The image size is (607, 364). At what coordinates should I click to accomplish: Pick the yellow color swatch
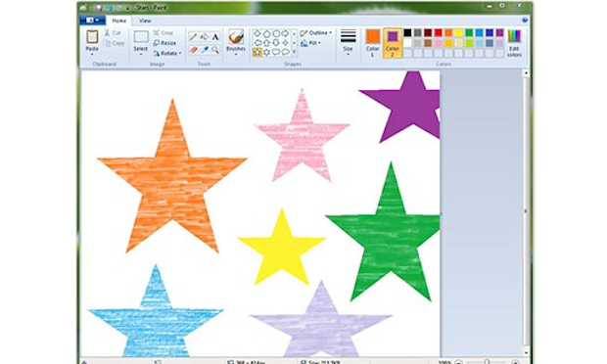pyautogui.click(x=459, y=32)
